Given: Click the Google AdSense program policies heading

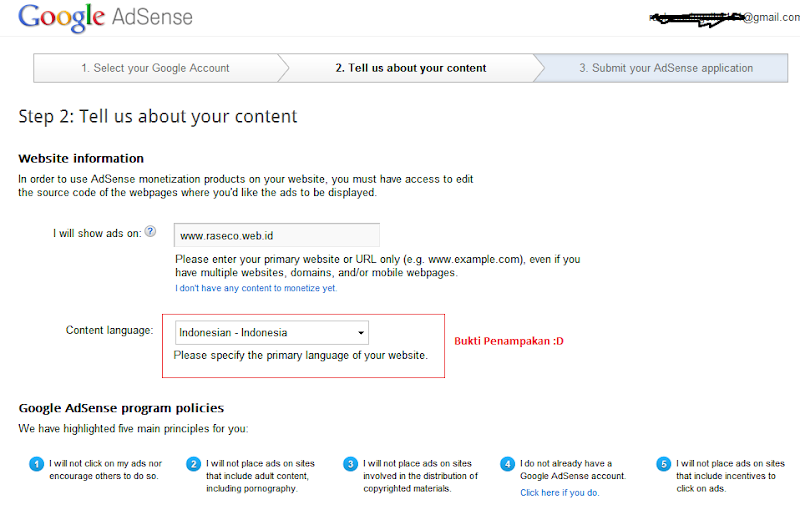Looking at the screenshot, I should tap(121, 408).
